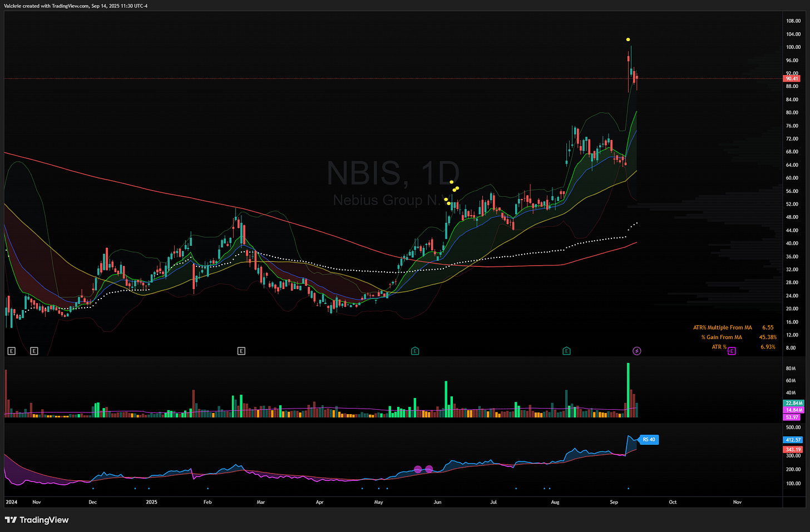
Task: Click the 2025 label on time axis
Action: pyautogui.click(x=151, y=502)
